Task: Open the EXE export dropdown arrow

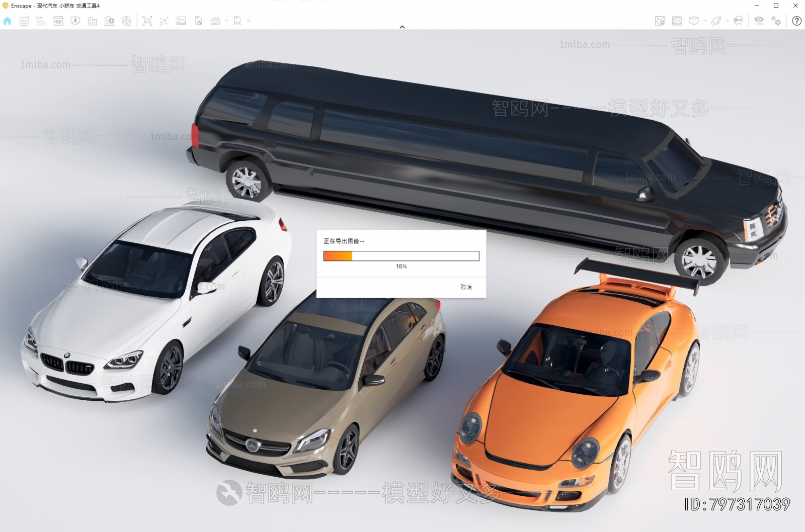Action: (x=249, y=21)
